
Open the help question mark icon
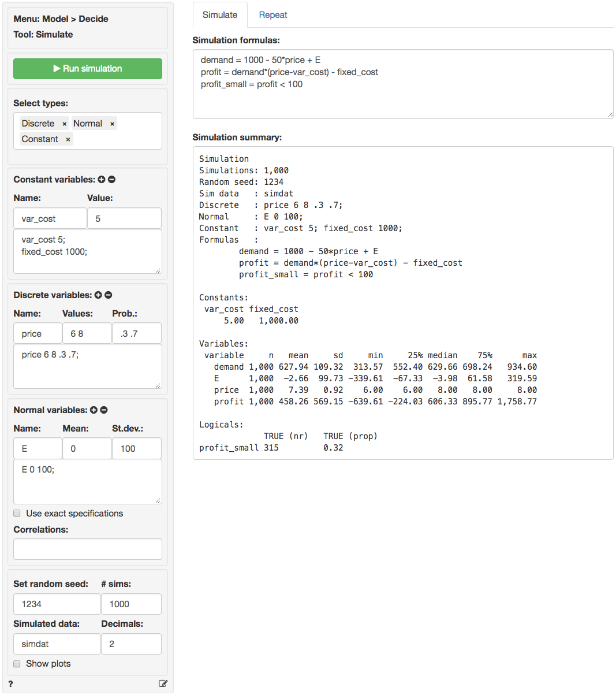pyautogui.click(x=10, y=684)
